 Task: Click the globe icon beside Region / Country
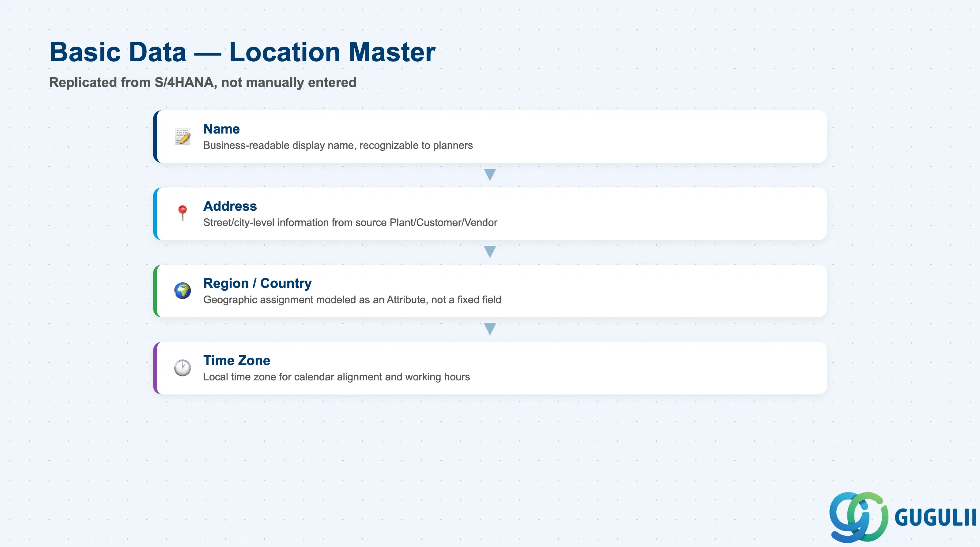click(183, 291)
